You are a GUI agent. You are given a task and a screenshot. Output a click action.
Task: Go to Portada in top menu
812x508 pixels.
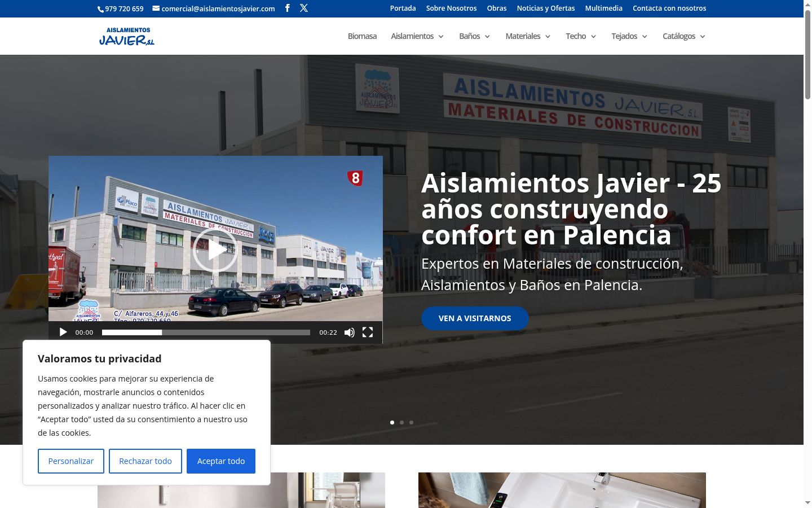[x=403, y=8]
